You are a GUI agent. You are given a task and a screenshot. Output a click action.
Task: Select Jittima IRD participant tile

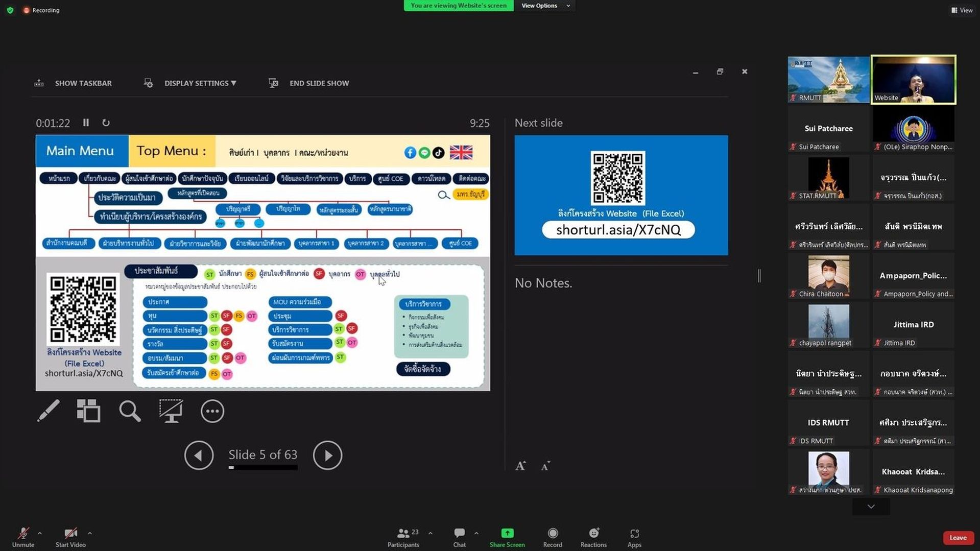913,325
